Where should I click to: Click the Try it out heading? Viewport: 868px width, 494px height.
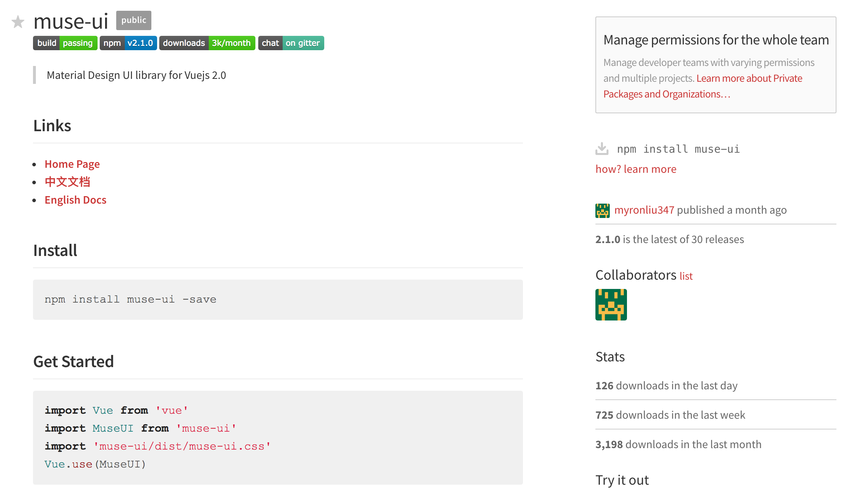(622, 480)
